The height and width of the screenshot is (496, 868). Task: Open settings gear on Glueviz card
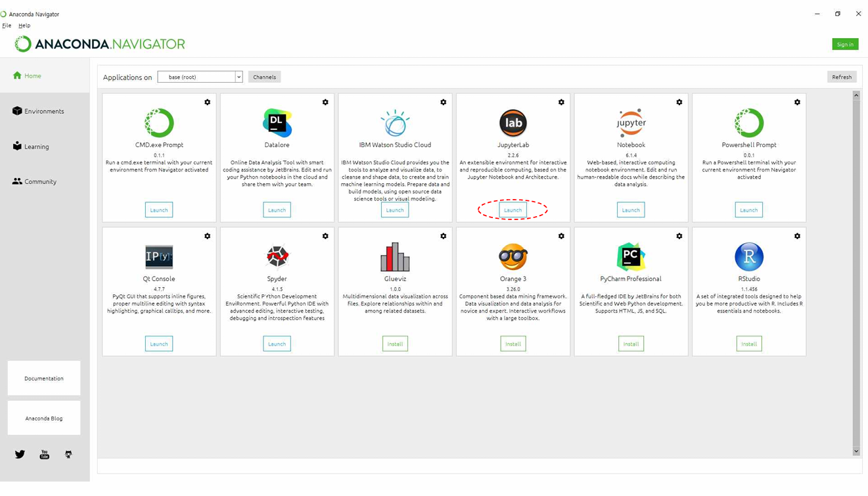pyautogui.click(x=444, y=237)
